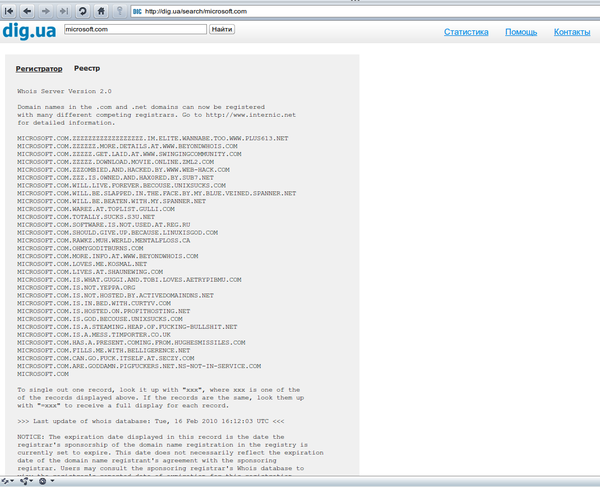
Task: Click the password Wand key icon
Action: 120,11
